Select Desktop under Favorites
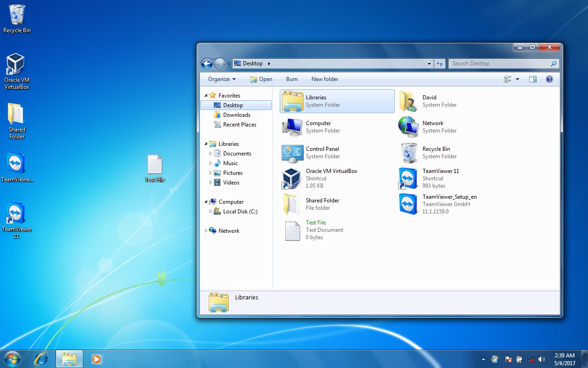588x368 pixels. (x=236, y=105)
